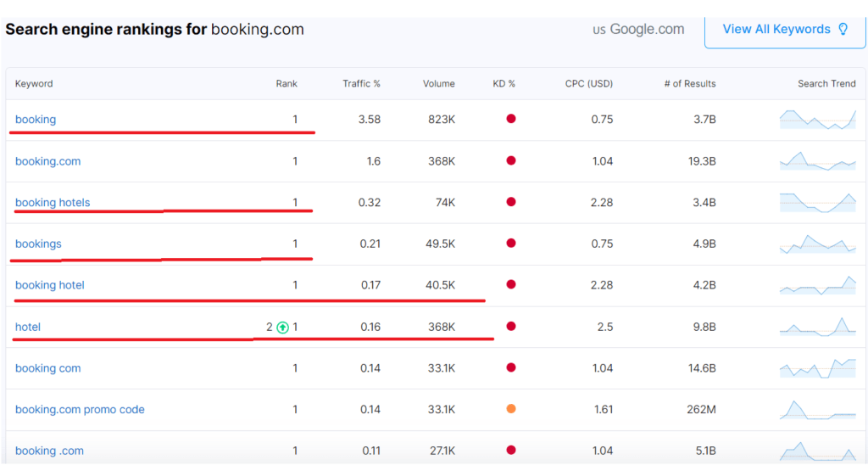Click the 9.8B results value
This screenshot has width=868, height=465.
(x=704, y=327)
